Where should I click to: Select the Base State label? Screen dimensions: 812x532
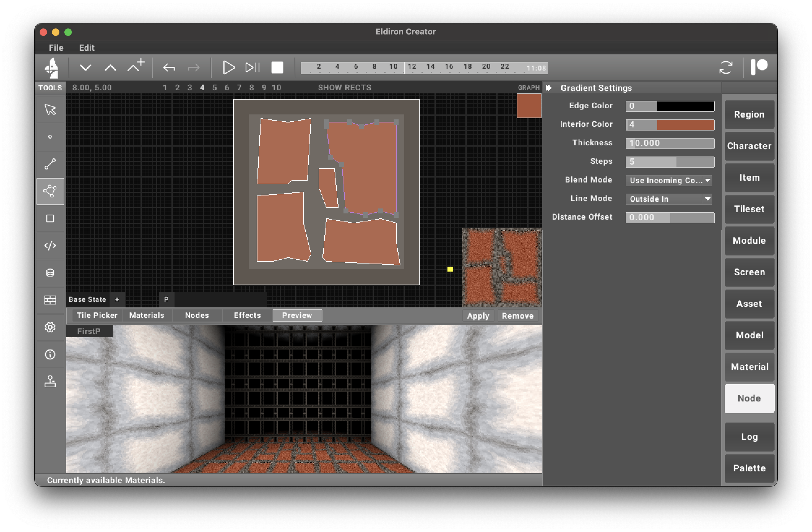click(87, 300)
